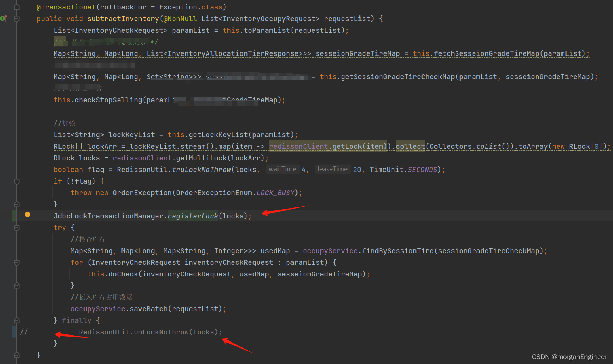Screen dimensions: 613x364
Task: Collapse the @Transactional annotation fold marker
Action: click(x=17, y=7)
